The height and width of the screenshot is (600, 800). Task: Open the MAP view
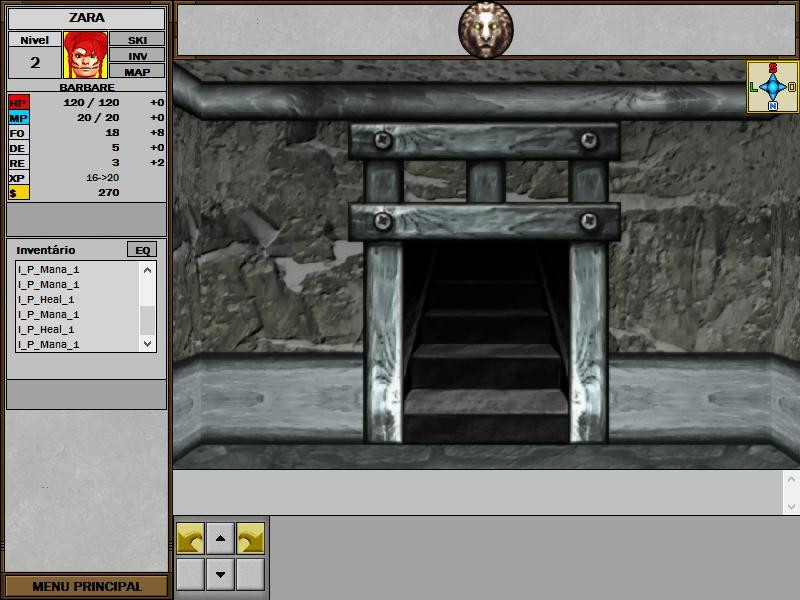pyautogui.click(x=137, y=71)
